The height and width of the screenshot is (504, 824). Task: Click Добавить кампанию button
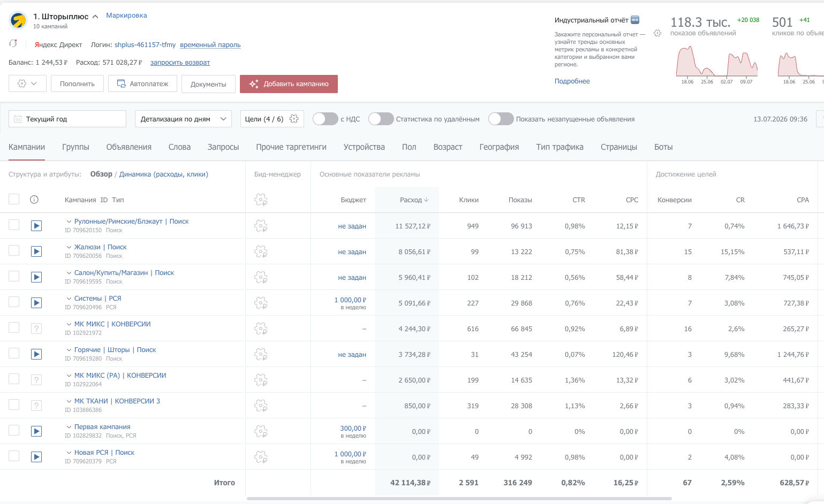(289, 84)
